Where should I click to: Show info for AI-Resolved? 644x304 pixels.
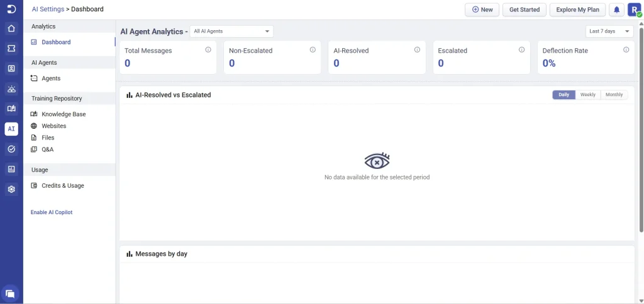tap(418, 50)
